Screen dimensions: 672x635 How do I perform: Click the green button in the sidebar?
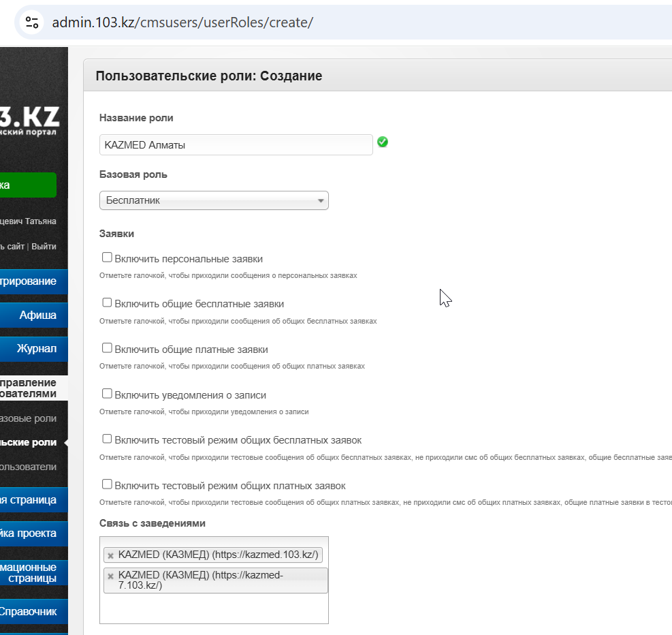click(28, 185)
